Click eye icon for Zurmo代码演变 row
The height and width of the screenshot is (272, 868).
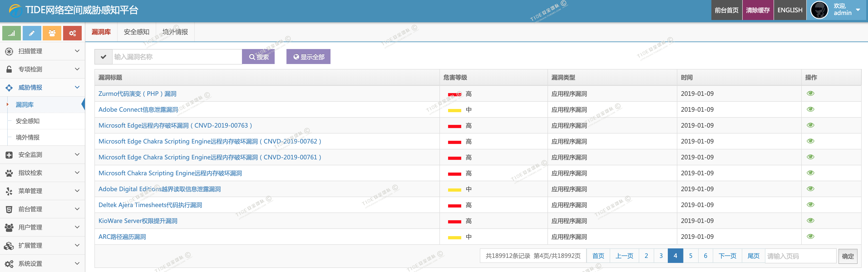810,93
